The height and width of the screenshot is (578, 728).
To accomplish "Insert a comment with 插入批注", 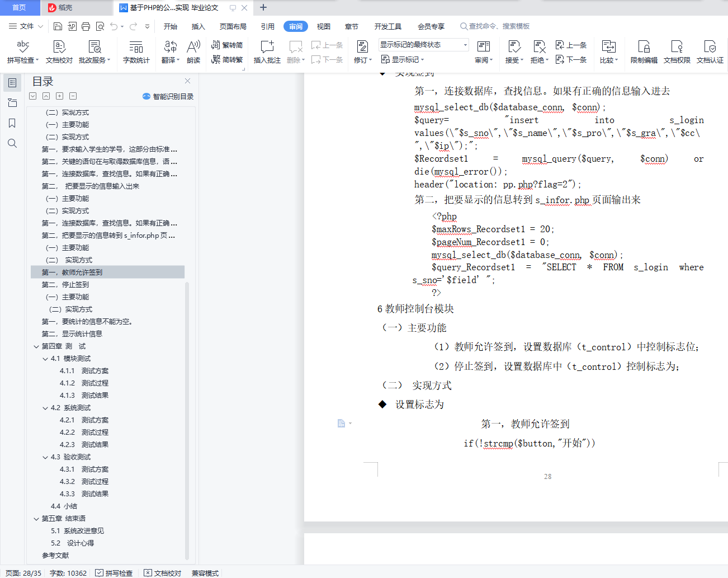I will click(x=267, y=52).
